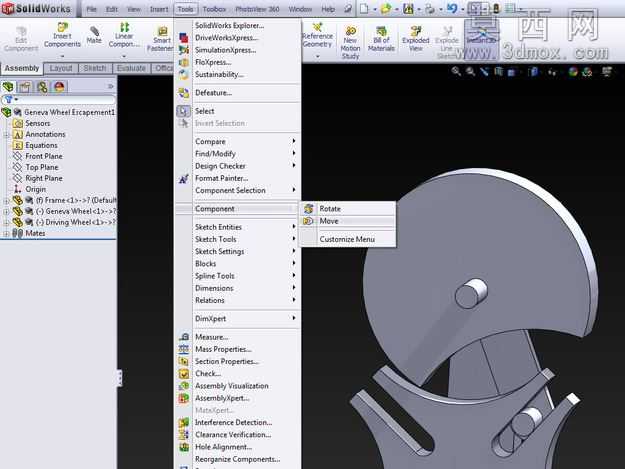Click the Format Painter icon in menu
The height and width of the screenshot is (469, 625).
coord(184,179)
